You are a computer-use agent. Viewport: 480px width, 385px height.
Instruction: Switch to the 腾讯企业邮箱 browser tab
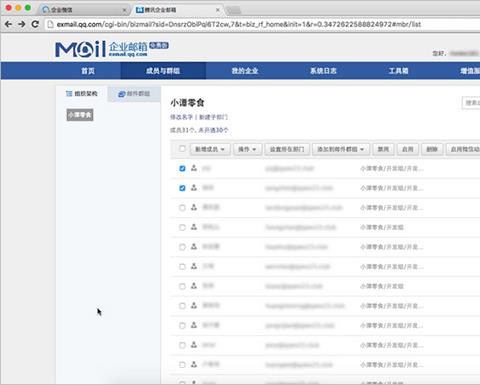pyautogui.click(x=178, y=10)
